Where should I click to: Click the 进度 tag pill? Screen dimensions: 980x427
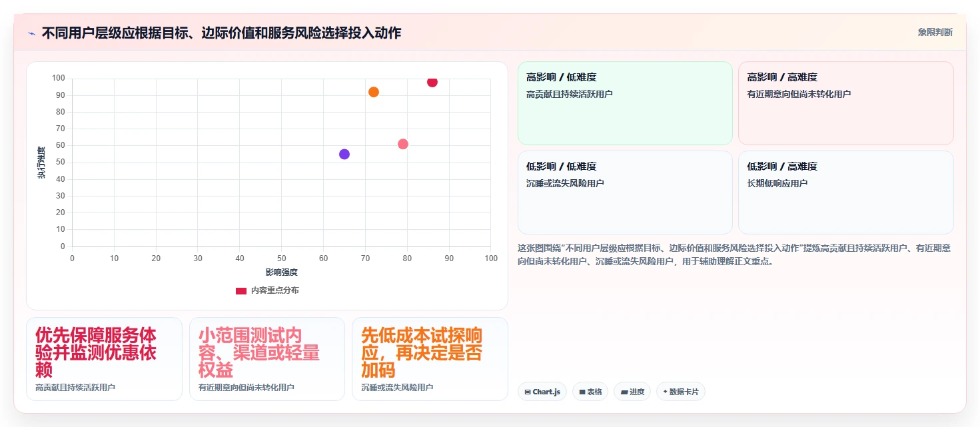point(632,392)
